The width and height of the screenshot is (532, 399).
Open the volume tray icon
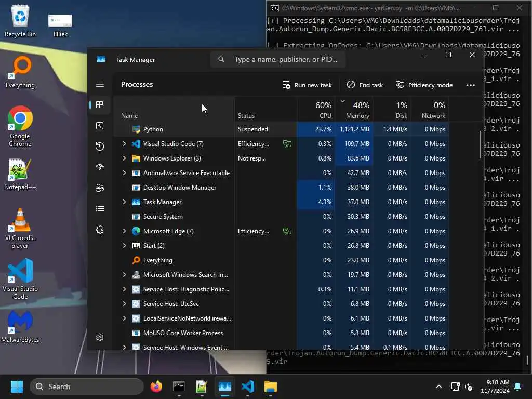469,387
